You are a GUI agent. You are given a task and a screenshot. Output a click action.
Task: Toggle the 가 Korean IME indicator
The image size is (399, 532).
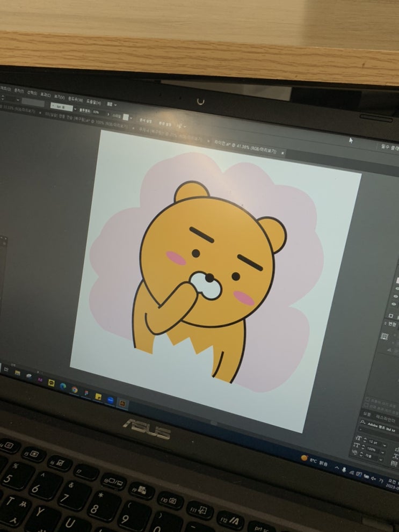coord(381,480)
